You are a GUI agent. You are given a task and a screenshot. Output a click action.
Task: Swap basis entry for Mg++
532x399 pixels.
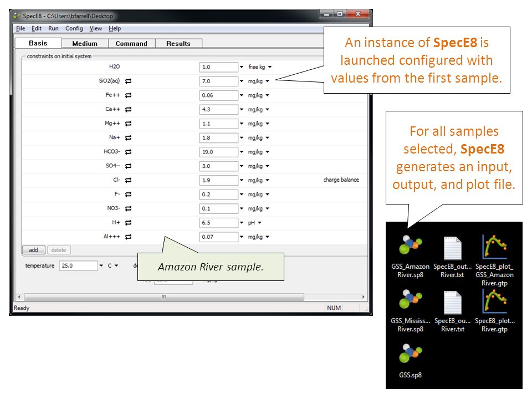128,124
